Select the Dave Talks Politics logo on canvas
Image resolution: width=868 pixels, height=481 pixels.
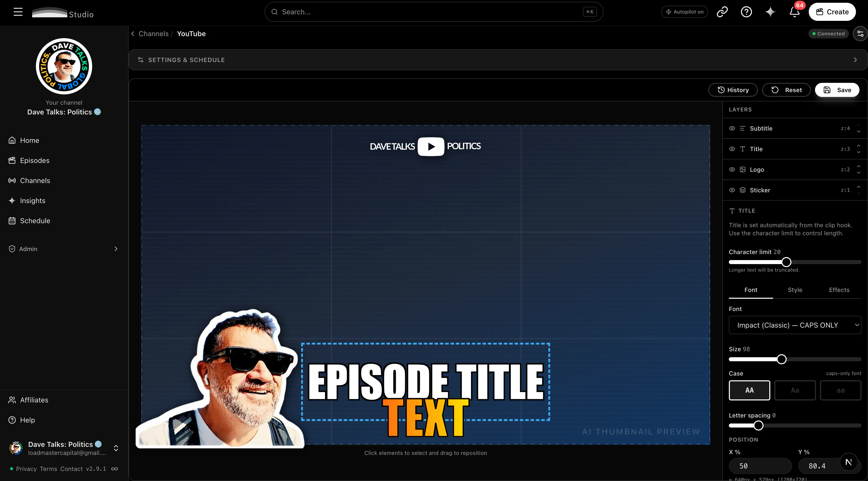(425, 147)
